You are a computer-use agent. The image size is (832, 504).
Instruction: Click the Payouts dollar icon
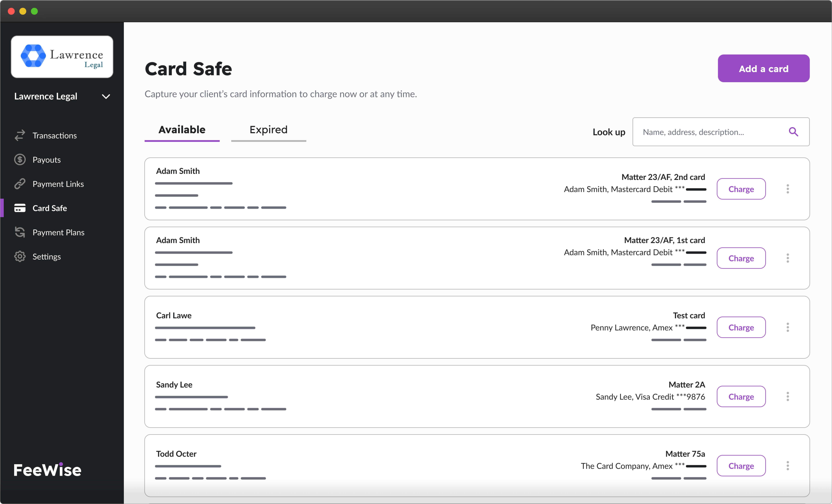[x=20, y=160]
